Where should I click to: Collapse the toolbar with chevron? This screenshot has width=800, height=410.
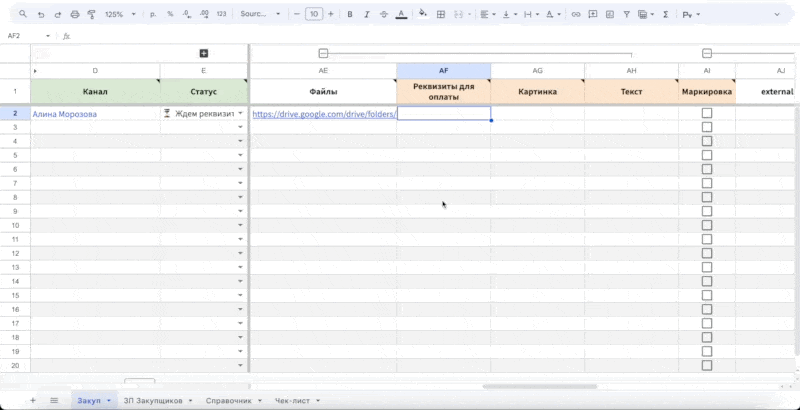pos(777,14)
